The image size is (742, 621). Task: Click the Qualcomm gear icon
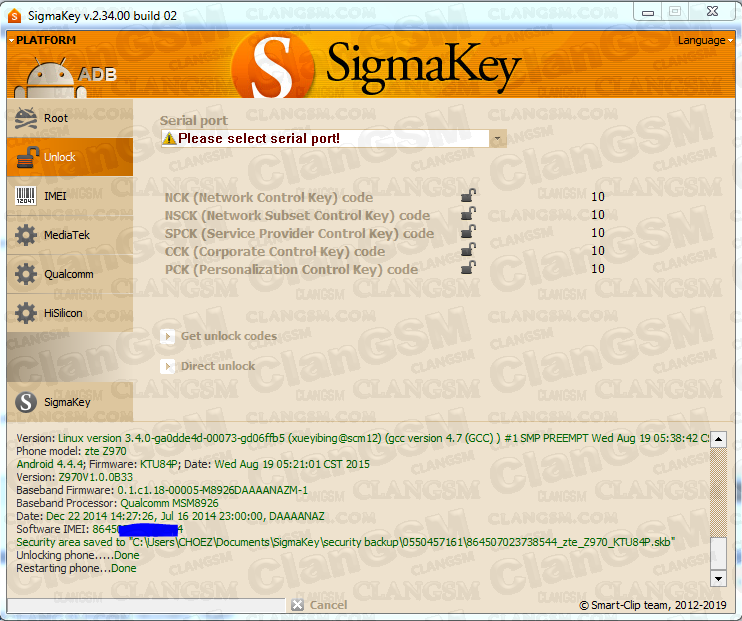[26, 274]
